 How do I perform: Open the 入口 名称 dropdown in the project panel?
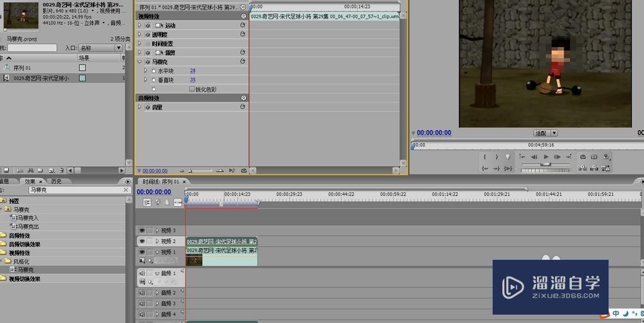(101, 48)
